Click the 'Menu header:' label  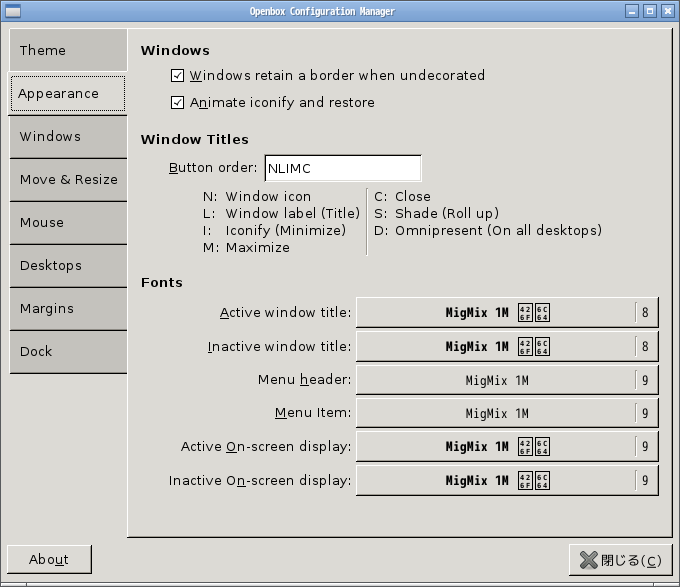[x=304, y=380]
